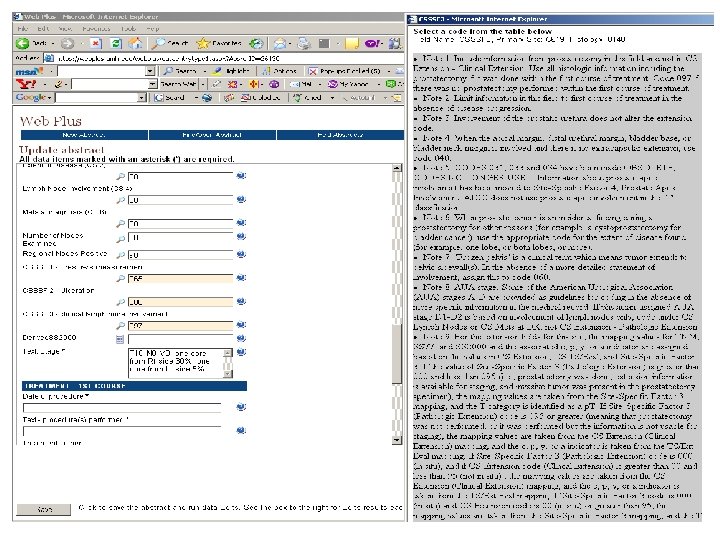
Task: Open the Edit menu in Web Plus window
Action: click(x=43, y=28)
